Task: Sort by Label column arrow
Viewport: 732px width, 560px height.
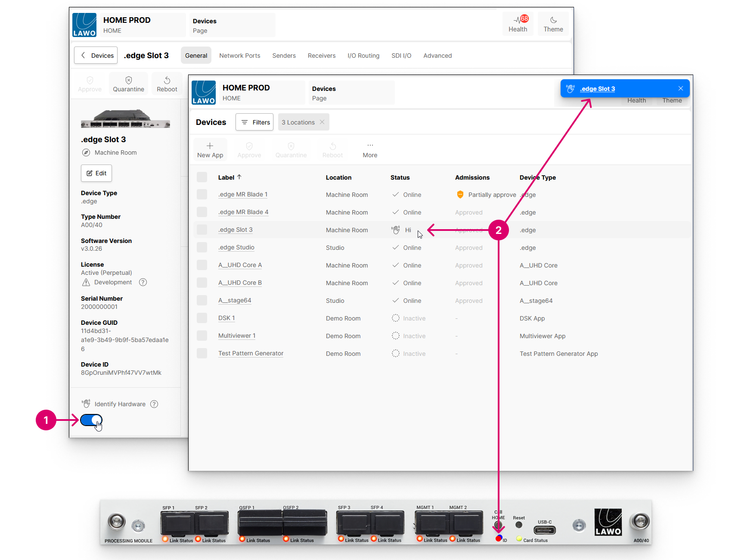Action: (x=239, y=177)
